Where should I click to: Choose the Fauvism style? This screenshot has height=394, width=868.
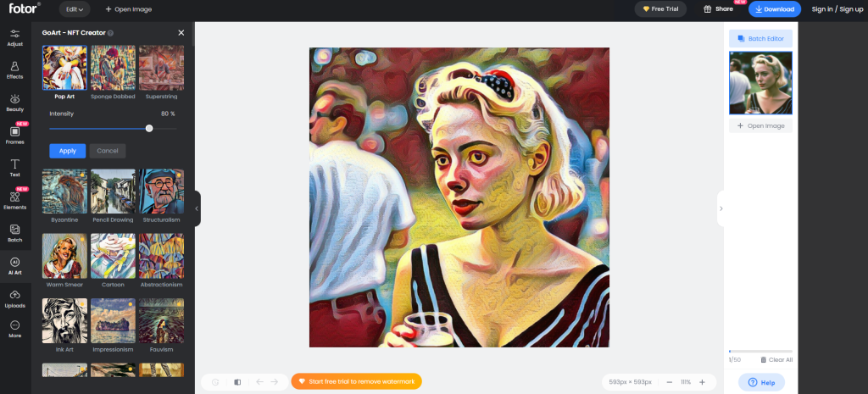161,321
